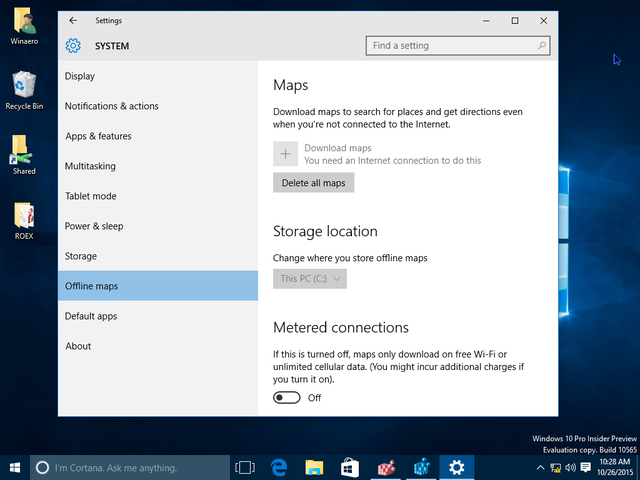This screenshot has height=480, width=640.
Task: Minimize the Settings window
Action: click(x=486, y=21)
